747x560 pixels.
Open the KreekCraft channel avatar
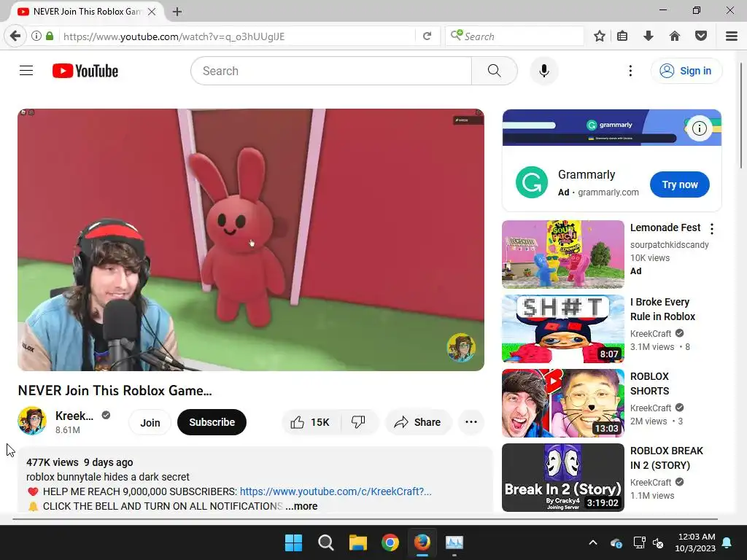point(32,421)
